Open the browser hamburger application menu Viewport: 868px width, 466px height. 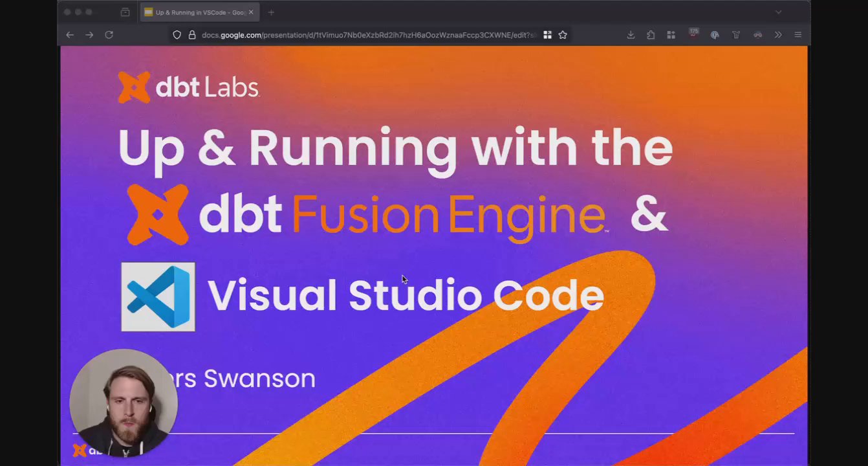click(x=798, y=35)
